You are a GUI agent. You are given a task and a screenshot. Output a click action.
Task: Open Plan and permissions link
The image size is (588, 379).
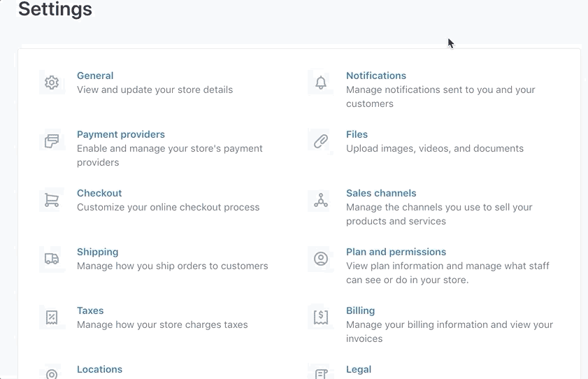[x=396, y=252]
